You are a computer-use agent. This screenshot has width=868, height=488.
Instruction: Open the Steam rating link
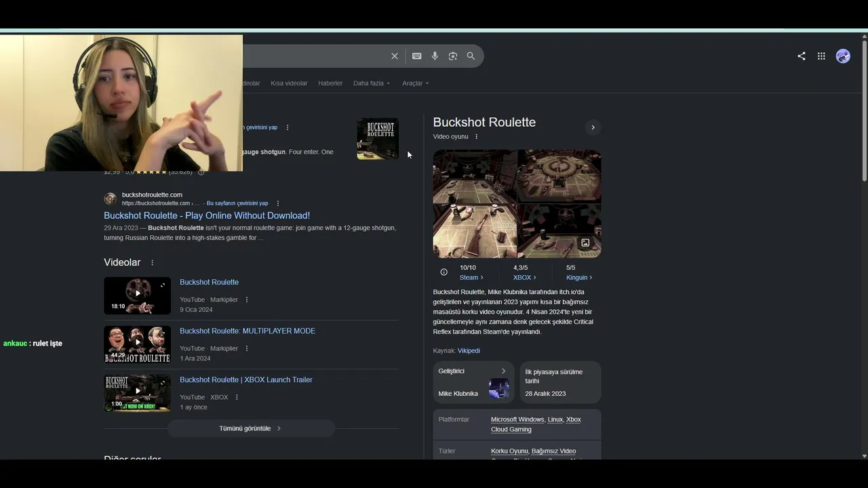pos(471,277)
